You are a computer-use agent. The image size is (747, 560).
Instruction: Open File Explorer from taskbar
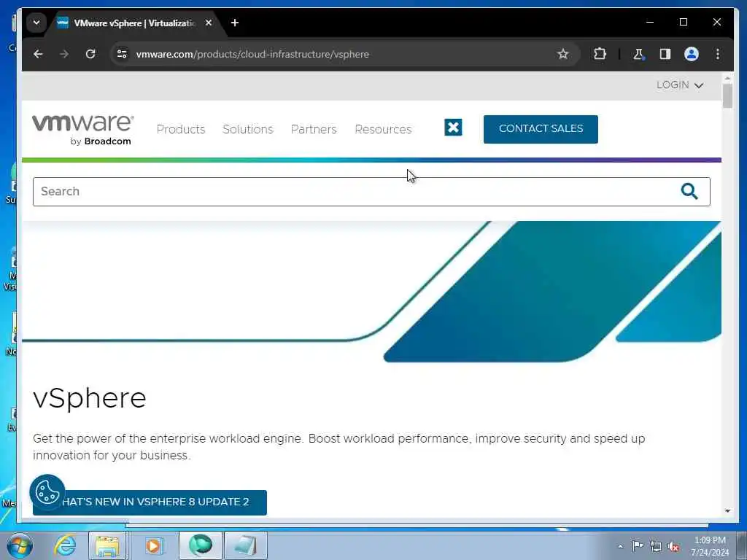coord(108,545)
